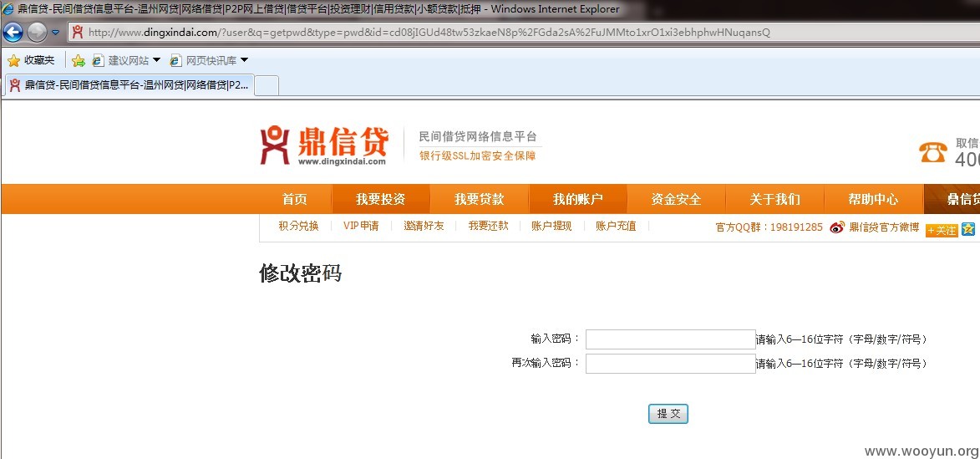The width and height of the screenshot is (980, 459).
Task: Click the 鼎信贷 site logo
Action: click(x=324, y=145)
